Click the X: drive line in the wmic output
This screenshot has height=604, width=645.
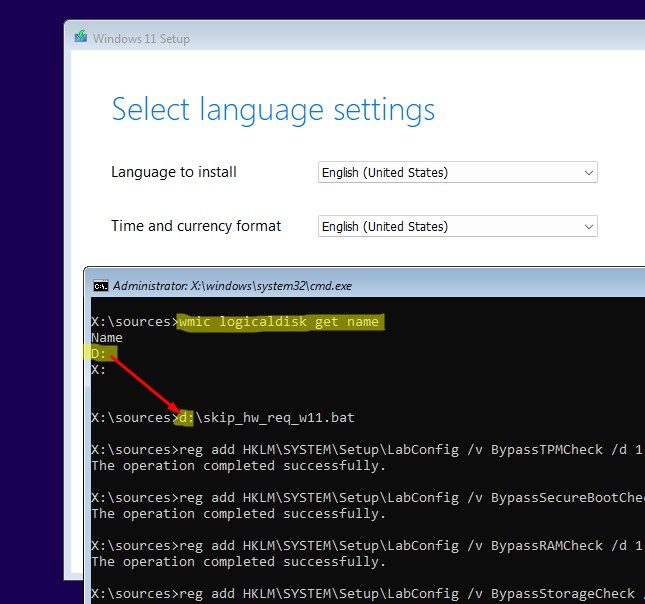point(98,369)
